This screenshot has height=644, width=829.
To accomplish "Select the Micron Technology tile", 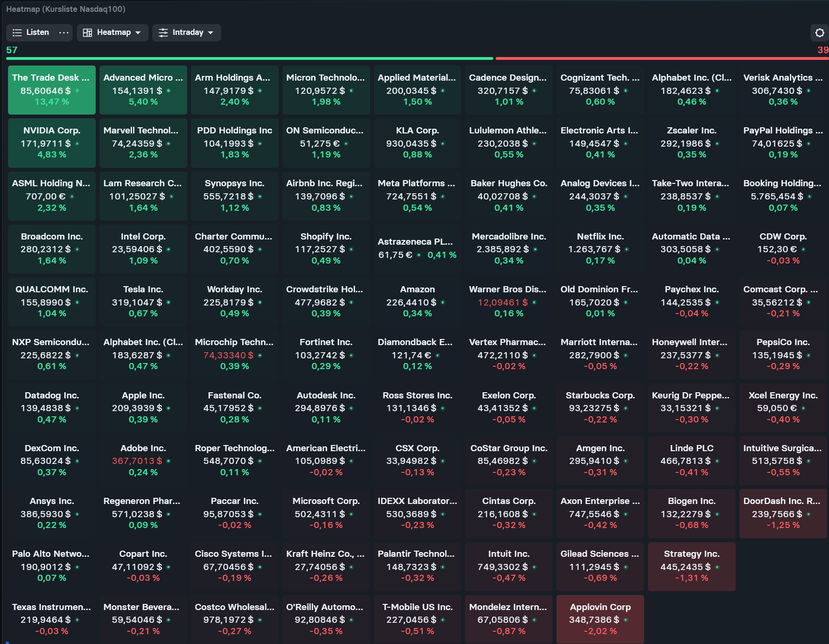I will 326,90.
